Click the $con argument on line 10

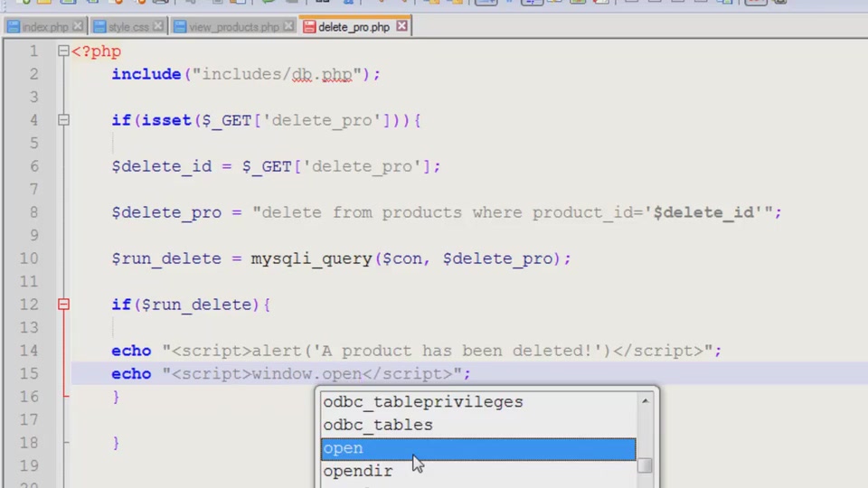(402, 258)
